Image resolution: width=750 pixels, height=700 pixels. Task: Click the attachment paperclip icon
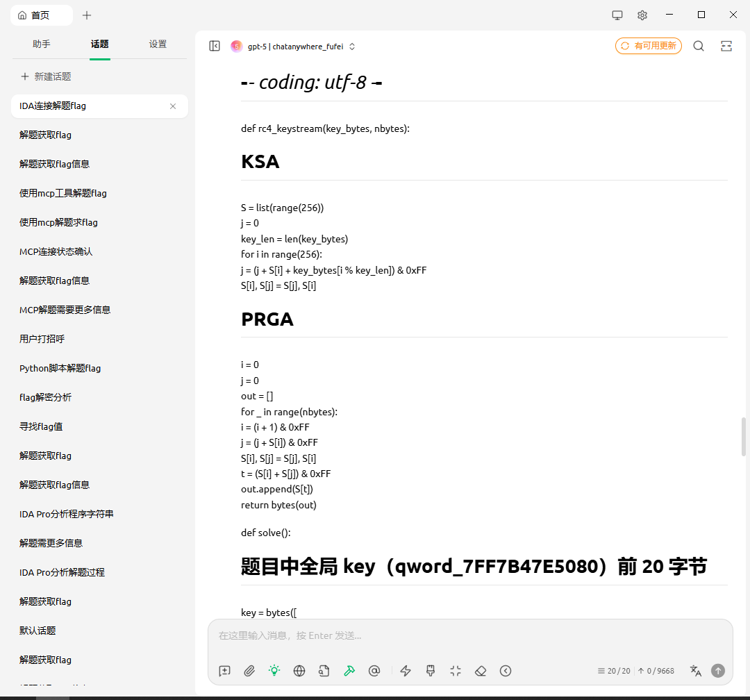[x=249, y=671]
